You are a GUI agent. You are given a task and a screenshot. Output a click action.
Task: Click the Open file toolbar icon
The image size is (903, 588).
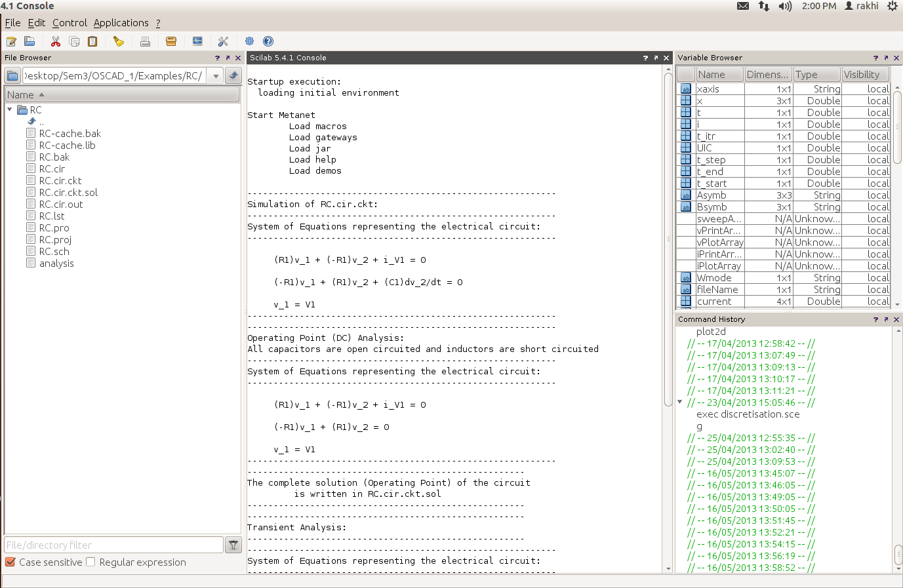(x=30, y=41)
